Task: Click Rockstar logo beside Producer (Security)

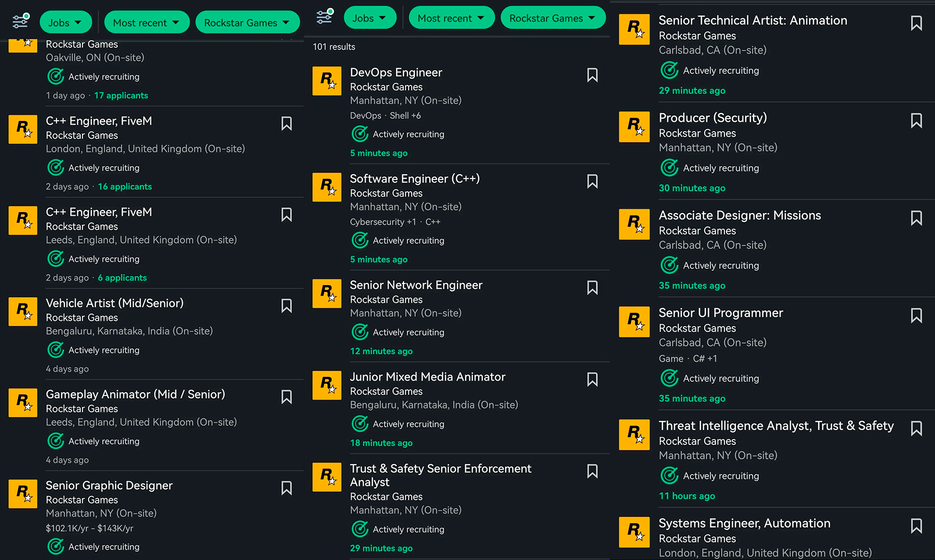Action: (x=634, y=127)
